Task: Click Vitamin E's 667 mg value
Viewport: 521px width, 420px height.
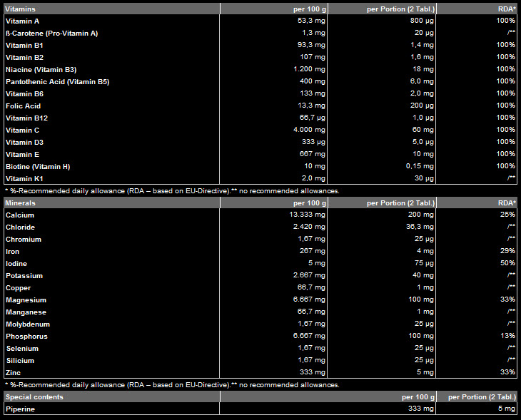Action: [313, 154]
